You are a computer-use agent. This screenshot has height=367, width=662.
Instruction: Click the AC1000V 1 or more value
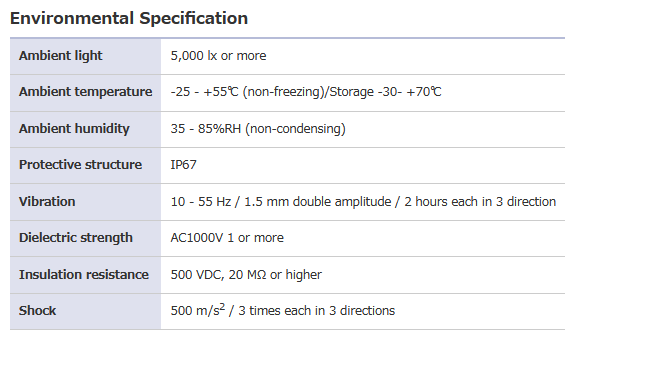point(227,238)
